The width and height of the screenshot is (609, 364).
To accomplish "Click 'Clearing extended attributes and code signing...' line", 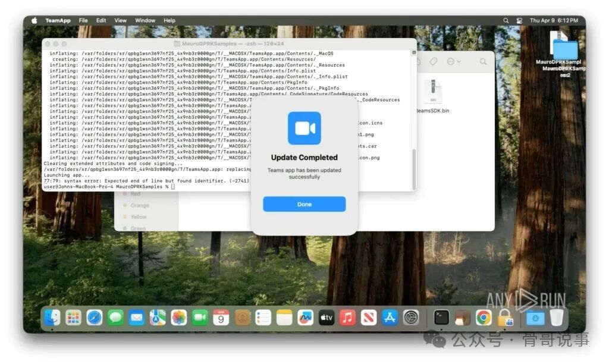I will point(114,164).
